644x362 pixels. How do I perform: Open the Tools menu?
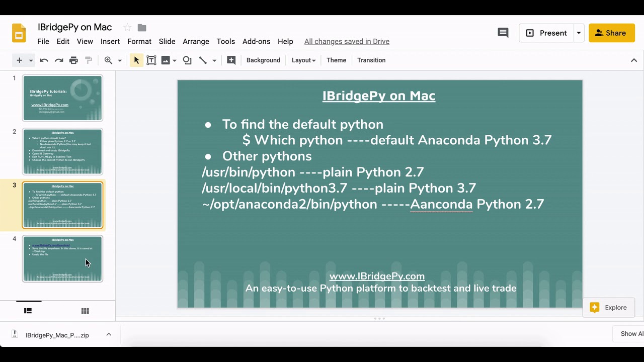226,42
